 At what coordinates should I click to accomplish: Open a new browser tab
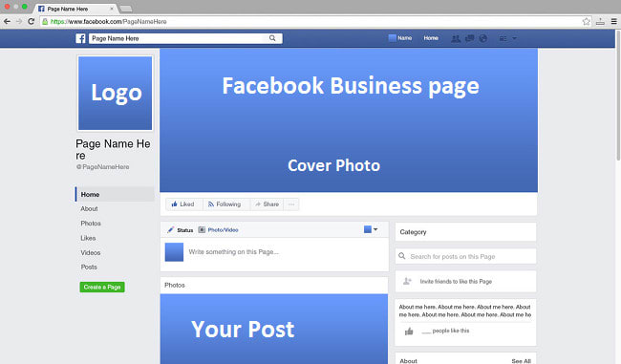point(126,9)
